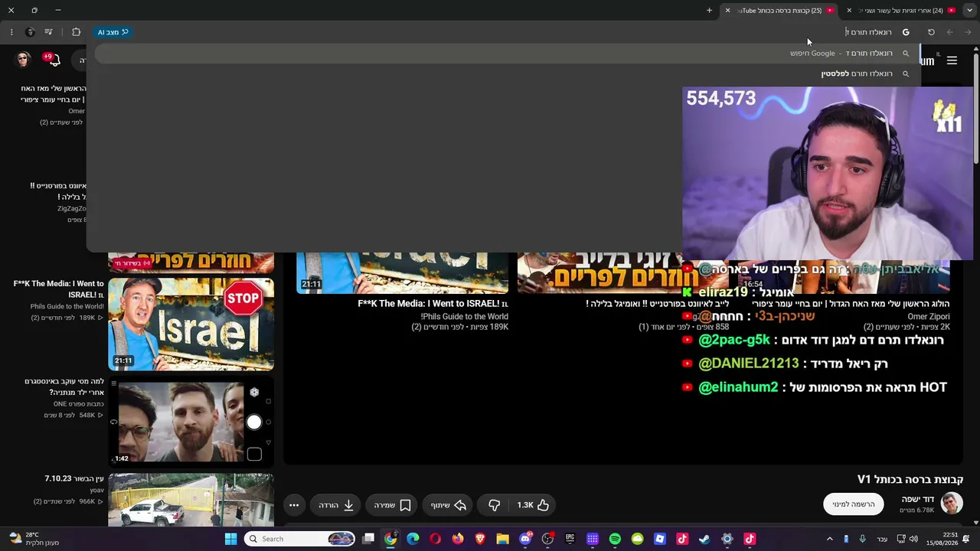Open the דוד ישפה channel name link

pos(917,499)
